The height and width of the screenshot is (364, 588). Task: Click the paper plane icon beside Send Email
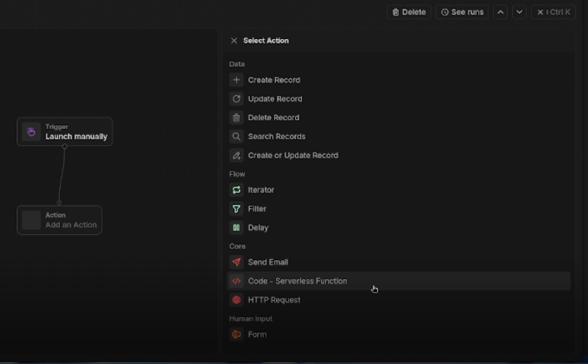(236, 262)
